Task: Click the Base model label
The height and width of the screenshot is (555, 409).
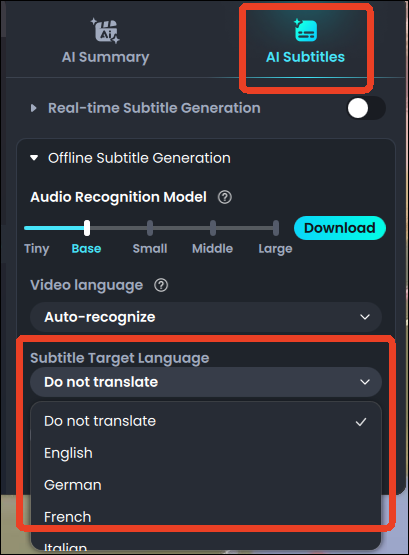Action: pos(86,248)
